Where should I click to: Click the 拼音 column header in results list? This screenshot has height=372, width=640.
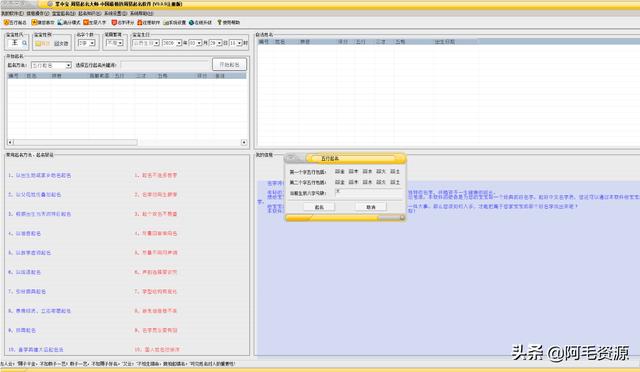tap(56, 76)
